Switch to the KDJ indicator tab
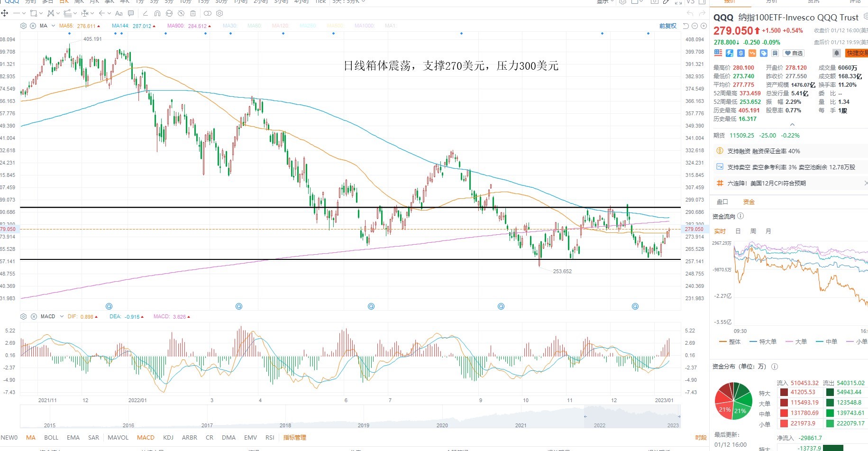The image size is (868, 451). pyautogui.click(x=168, y=437)
